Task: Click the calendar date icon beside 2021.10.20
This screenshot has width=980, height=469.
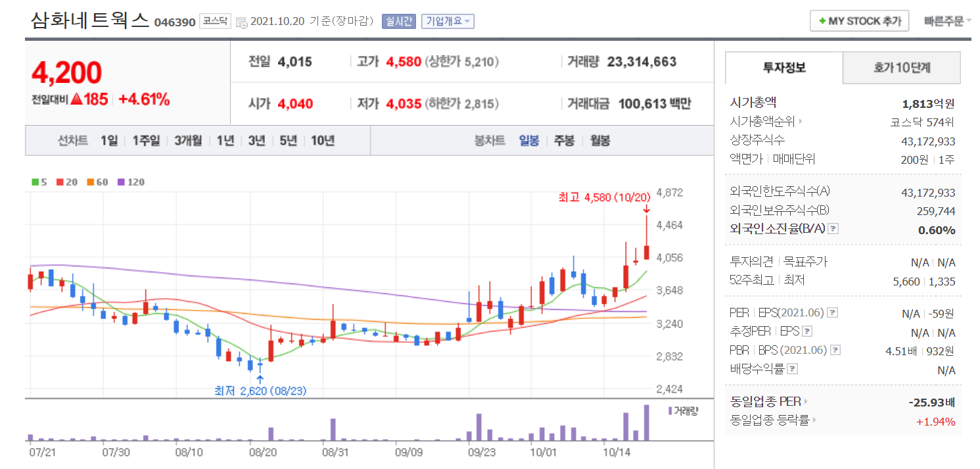Action: [x=241, y=22]
